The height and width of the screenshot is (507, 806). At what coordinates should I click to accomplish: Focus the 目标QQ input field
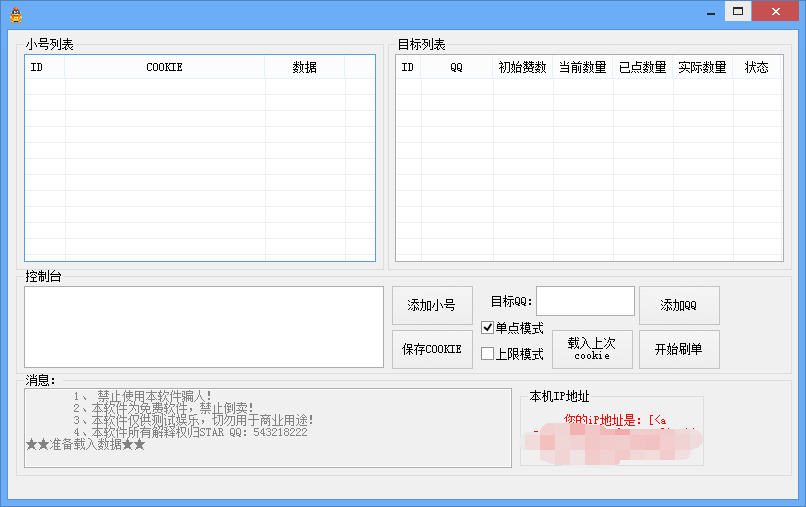(585, 301)
